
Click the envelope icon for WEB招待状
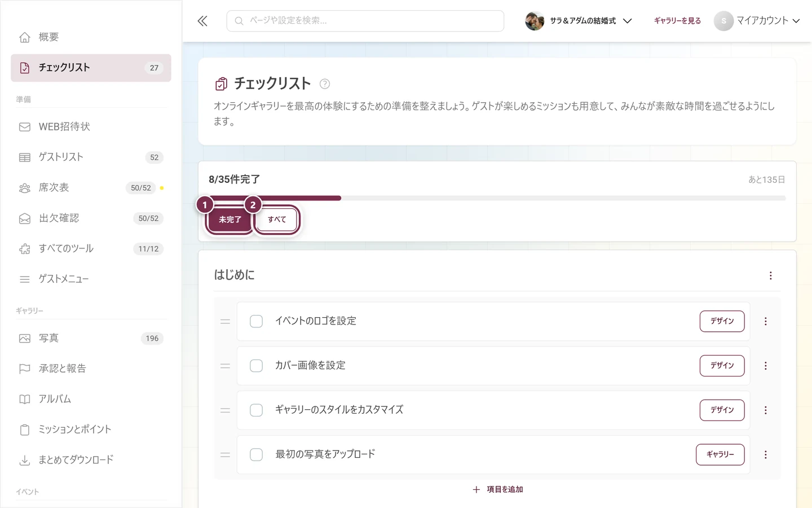tap(25, 127)
